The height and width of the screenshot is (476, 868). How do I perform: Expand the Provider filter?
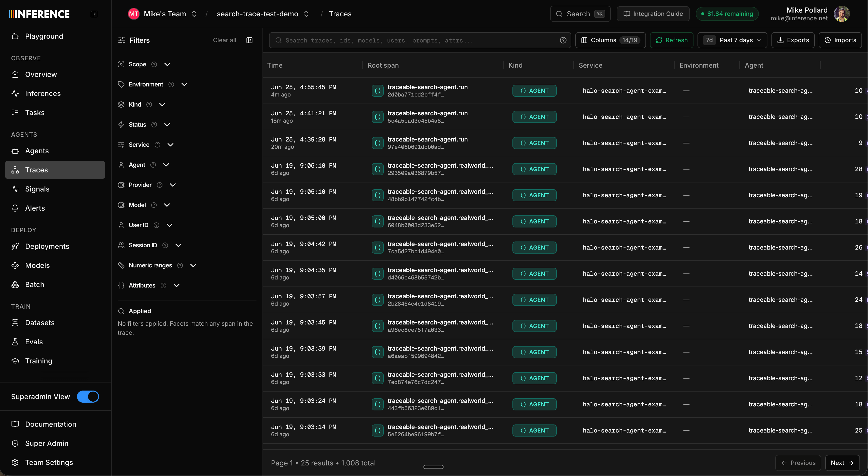(173, 185)
